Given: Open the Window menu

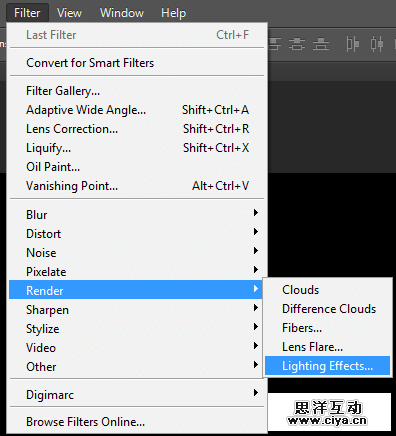Looking at the screenshot, I should (x=122, y=13).
